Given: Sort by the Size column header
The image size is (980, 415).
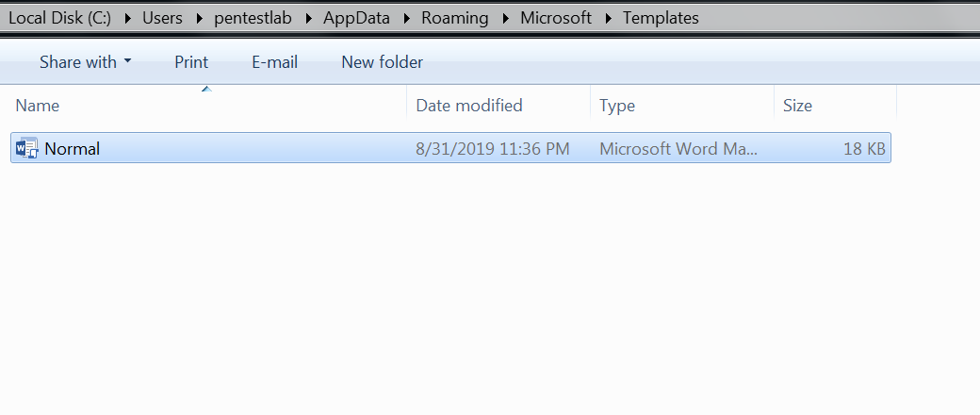Looking at the screenshot, I should point(797,106).
